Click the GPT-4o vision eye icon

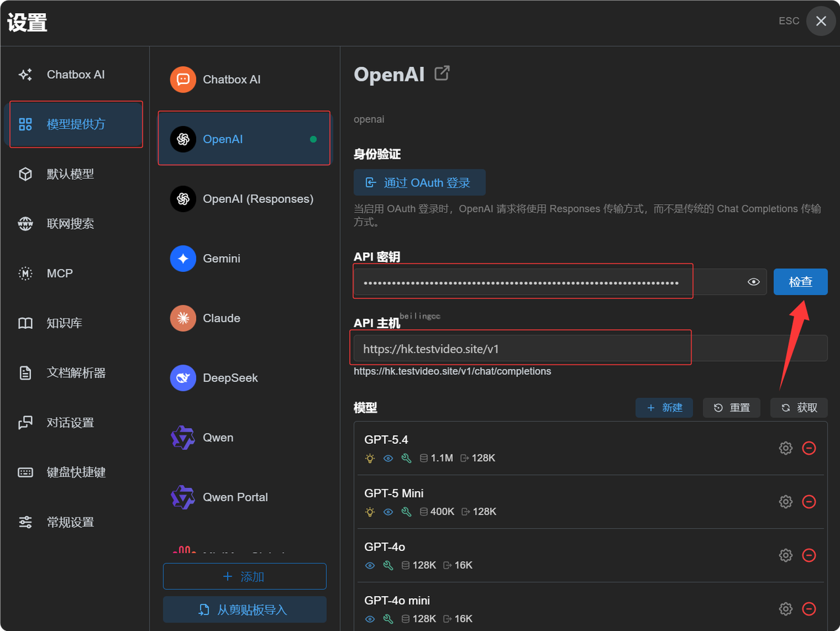[370, 565]
